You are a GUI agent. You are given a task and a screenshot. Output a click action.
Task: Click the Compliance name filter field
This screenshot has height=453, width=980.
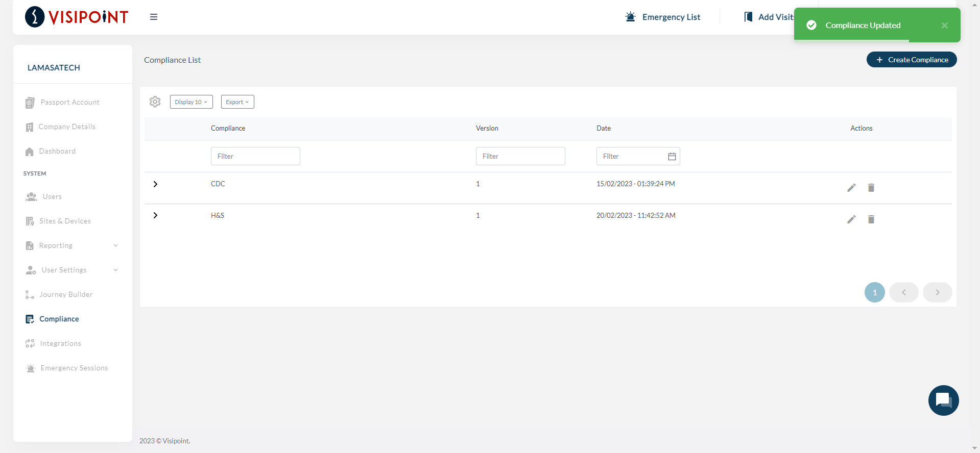tap(255, 156)
